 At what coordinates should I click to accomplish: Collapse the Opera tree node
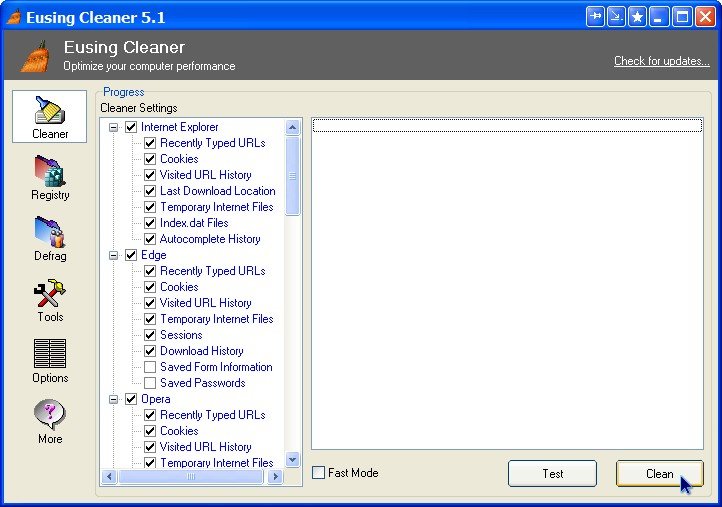113,399
